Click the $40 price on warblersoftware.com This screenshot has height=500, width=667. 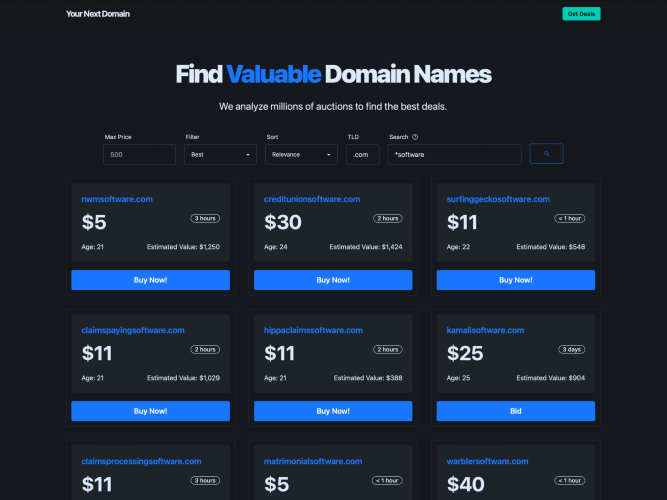point(465,484)
